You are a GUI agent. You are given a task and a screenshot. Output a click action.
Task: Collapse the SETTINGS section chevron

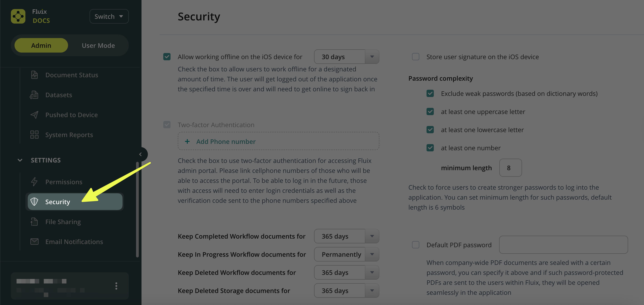tap(20, 160)
